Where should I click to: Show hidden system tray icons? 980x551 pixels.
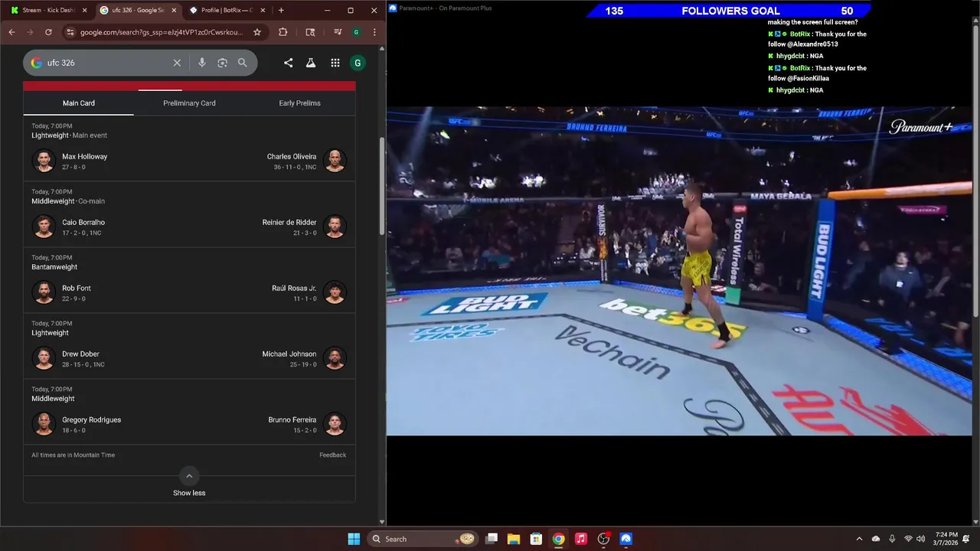coord(859,539)
